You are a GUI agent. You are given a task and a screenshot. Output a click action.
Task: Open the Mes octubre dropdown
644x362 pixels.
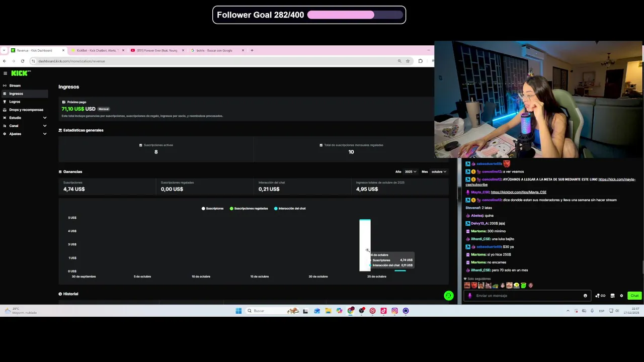point(439,171)
